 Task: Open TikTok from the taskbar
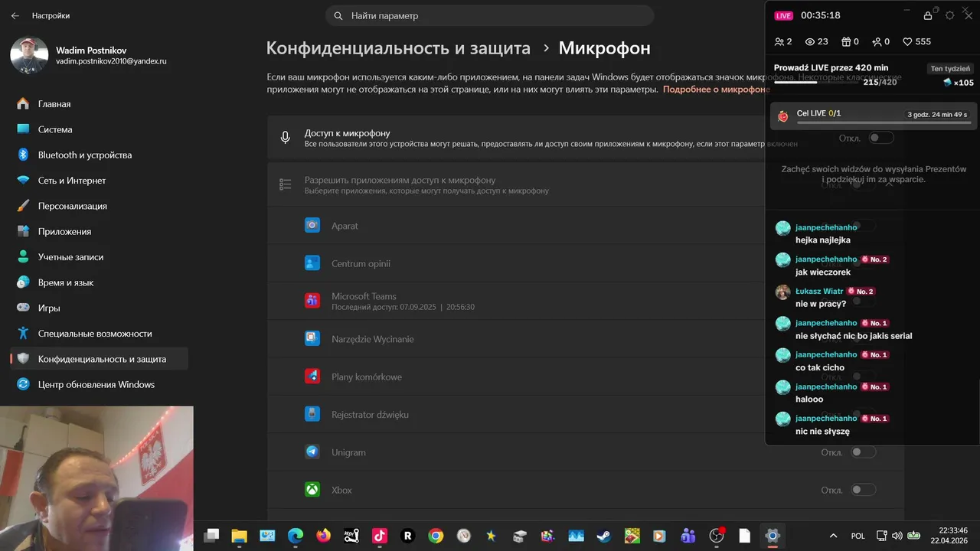[x=380, y=536]
